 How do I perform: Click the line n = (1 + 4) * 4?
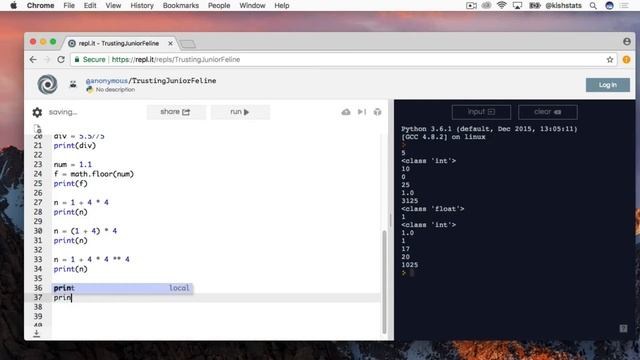coord(85,231)
